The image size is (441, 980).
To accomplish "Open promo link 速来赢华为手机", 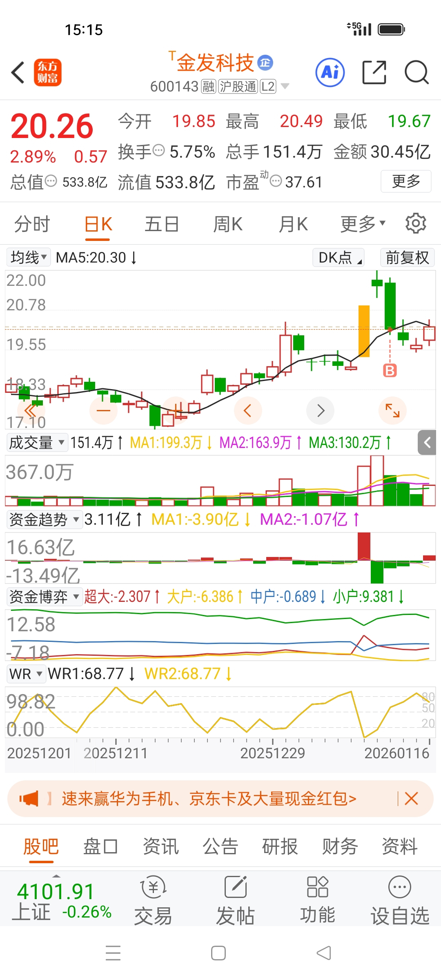I will point(209,798).
